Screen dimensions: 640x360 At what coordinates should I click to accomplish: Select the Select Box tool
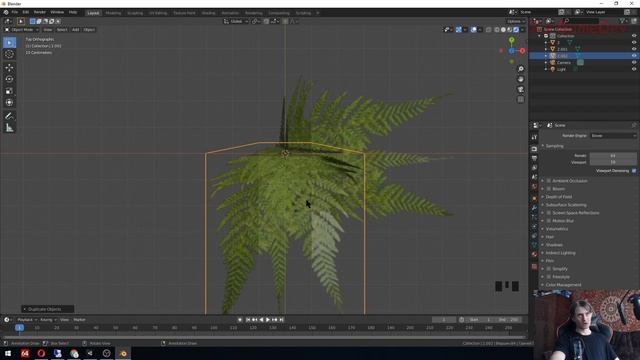(9, 42)
